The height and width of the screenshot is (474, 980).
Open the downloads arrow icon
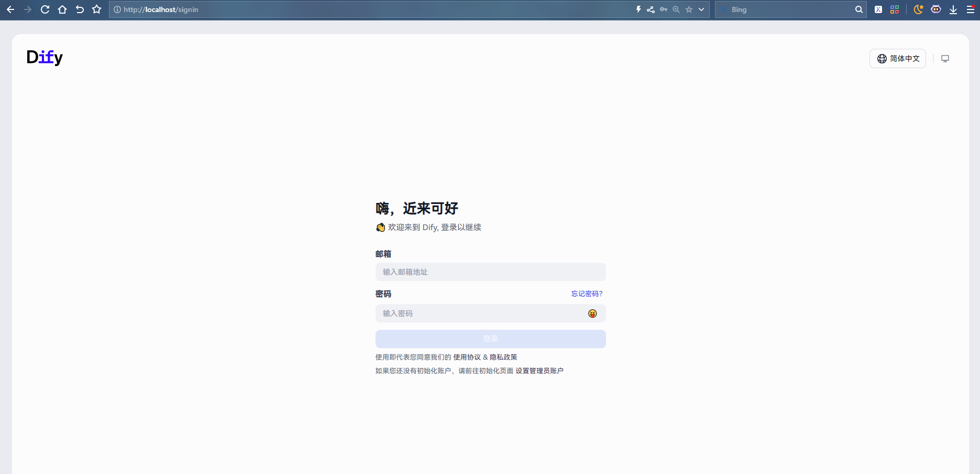(953, 9)
